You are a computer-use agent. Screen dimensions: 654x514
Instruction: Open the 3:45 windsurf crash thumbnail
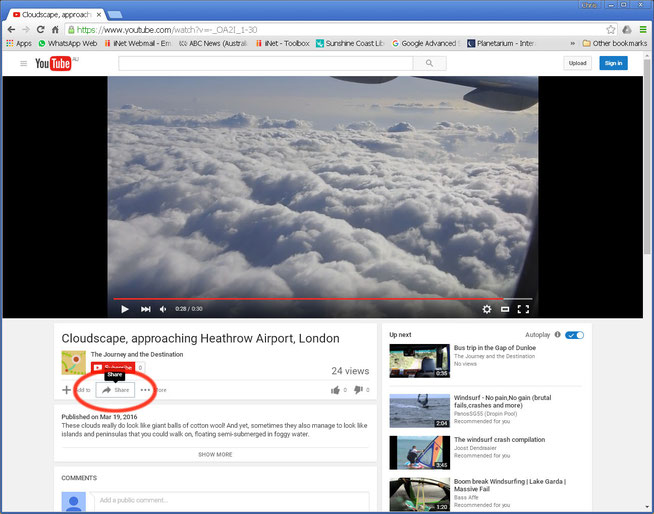(420, 453)
